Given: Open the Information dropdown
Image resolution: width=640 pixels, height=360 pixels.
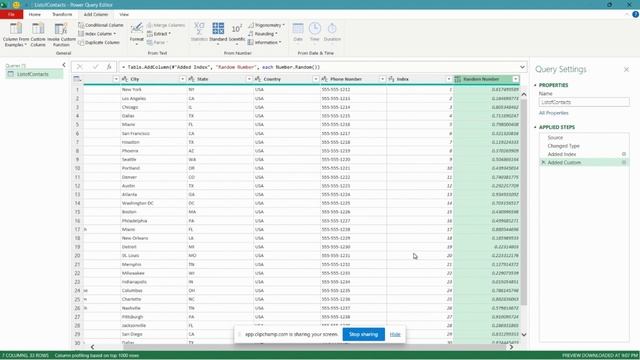Looking at the screenshot, I should tap(264, 42).
